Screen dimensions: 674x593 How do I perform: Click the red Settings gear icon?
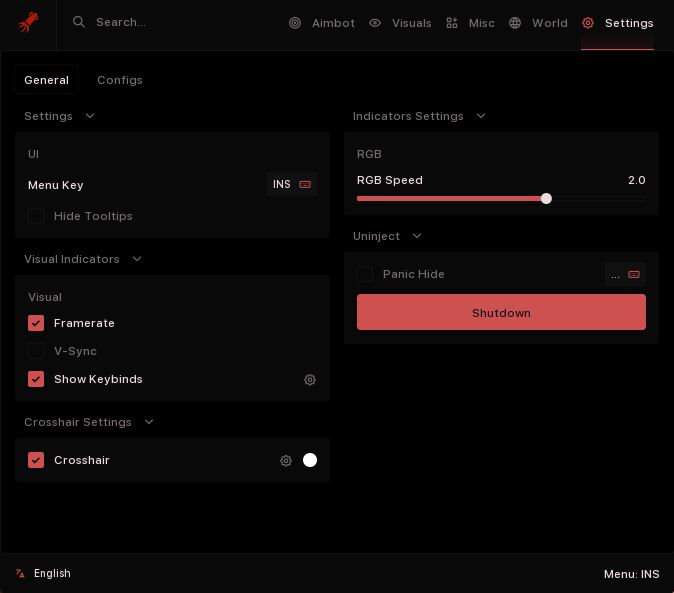coord(588,23)
